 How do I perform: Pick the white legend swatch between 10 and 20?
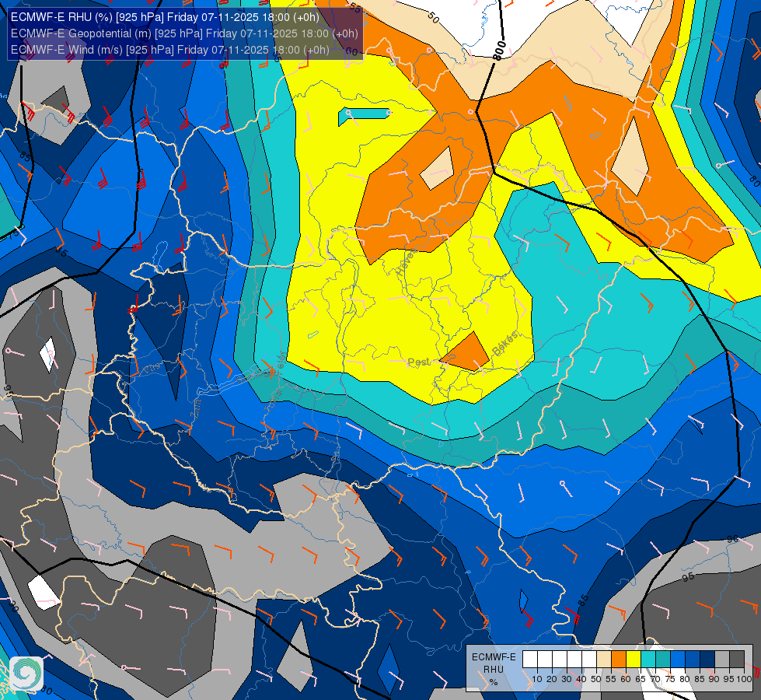(x=545, y=659)
